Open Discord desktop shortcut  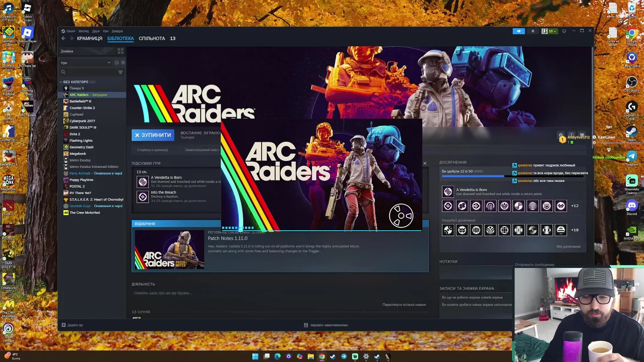pos(632,207)
